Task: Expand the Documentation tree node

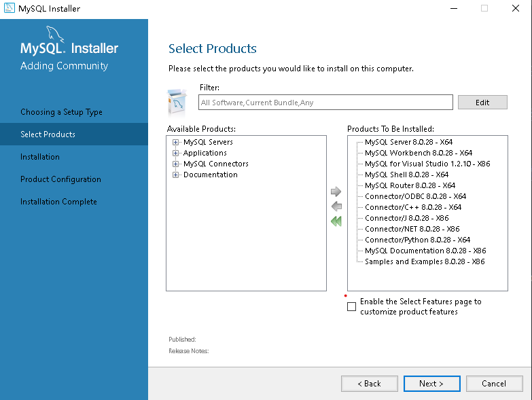Action: click(x=176, y=175)
